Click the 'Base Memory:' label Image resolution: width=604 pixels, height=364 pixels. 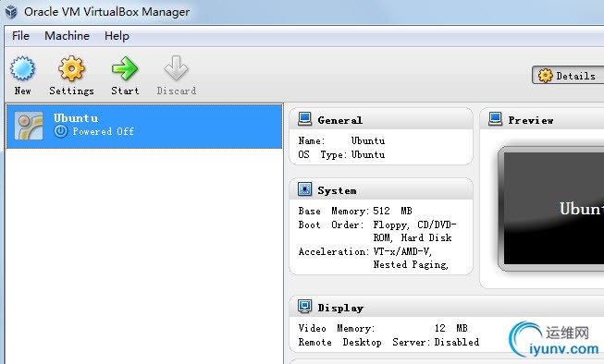coord(334,211)
